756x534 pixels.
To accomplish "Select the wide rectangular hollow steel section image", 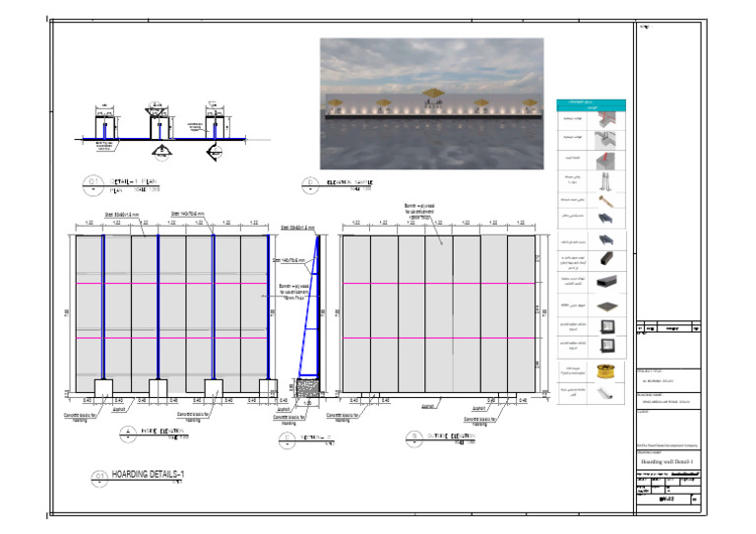I will pos(606,282).
